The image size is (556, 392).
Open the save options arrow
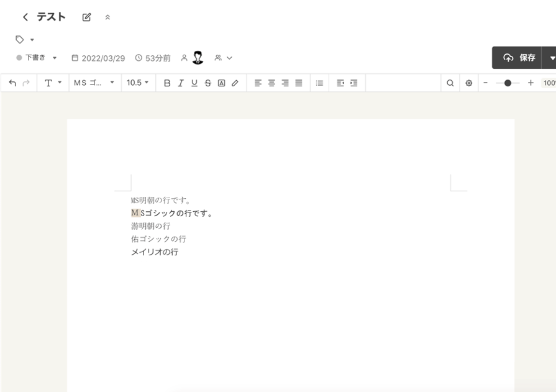point(552,58)
